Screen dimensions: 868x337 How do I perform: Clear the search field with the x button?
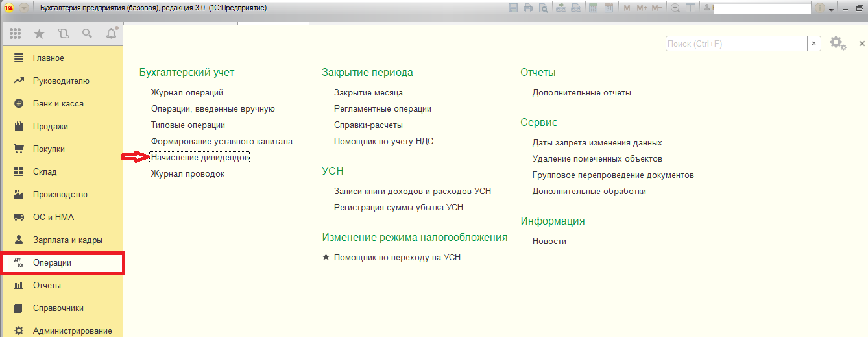[814, 44]
